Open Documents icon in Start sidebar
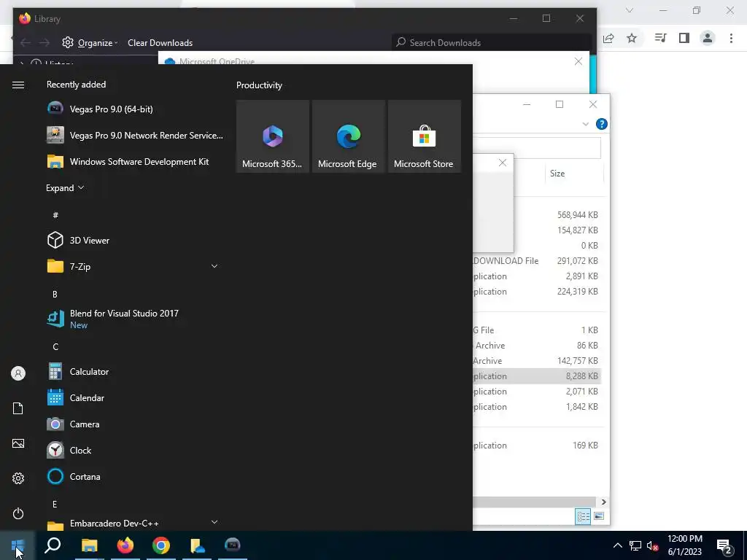Image resolution: width=747 pixels, height=560 pixels. click(x=18, y=408)
